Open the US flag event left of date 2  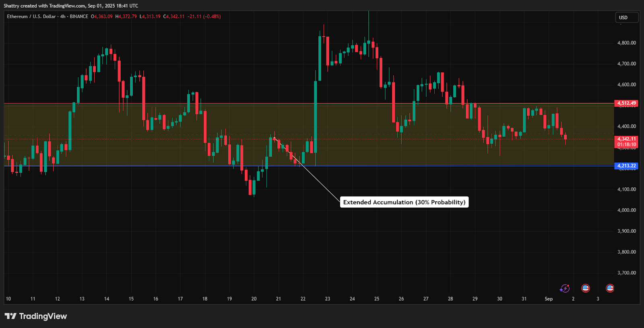point(586,288)
